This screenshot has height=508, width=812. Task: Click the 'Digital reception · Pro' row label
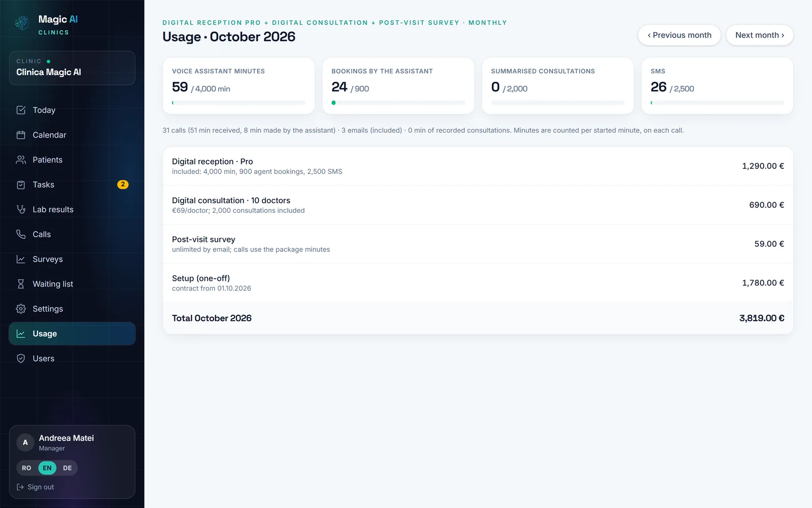click(x=212, y=162)
